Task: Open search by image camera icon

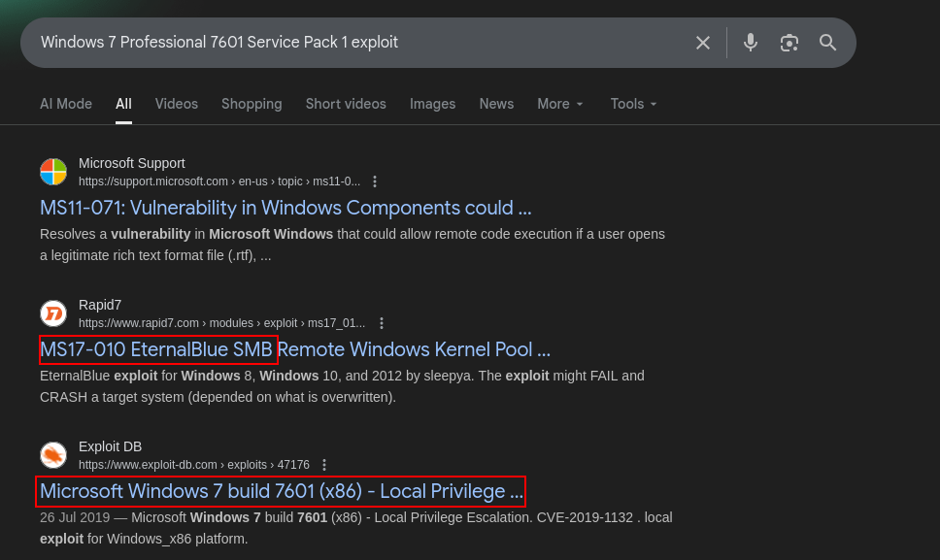Action: (789, 43)
